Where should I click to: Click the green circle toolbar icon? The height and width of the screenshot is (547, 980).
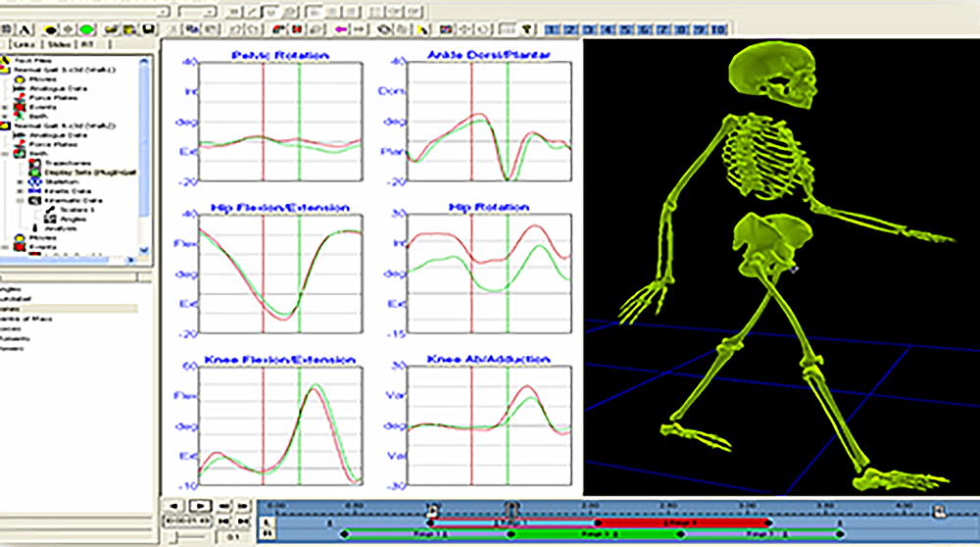[x=87, y=28]
